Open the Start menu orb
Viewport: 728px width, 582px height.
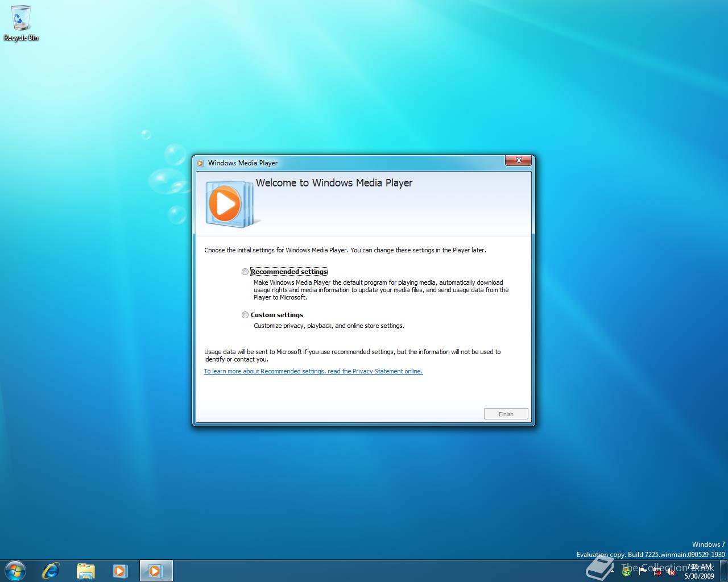pyautogui.click(x=15, y=571)
